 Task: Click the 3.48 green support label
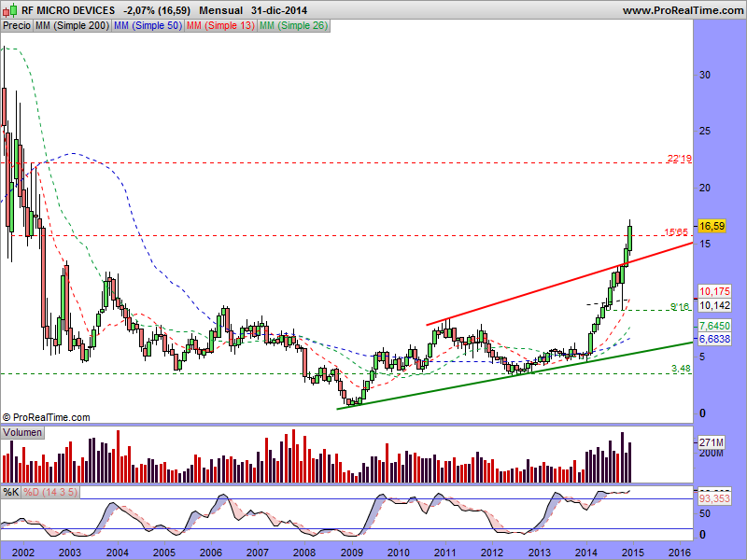coord(681,370)
